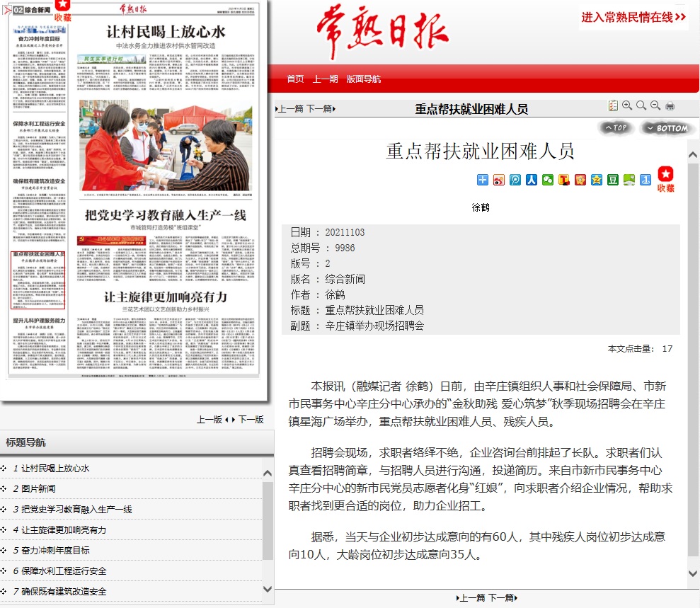This screenshot has width=700, height=608.
Task: Open list item 7 确保既有建筑改造安全
Action: pos(64,592)
